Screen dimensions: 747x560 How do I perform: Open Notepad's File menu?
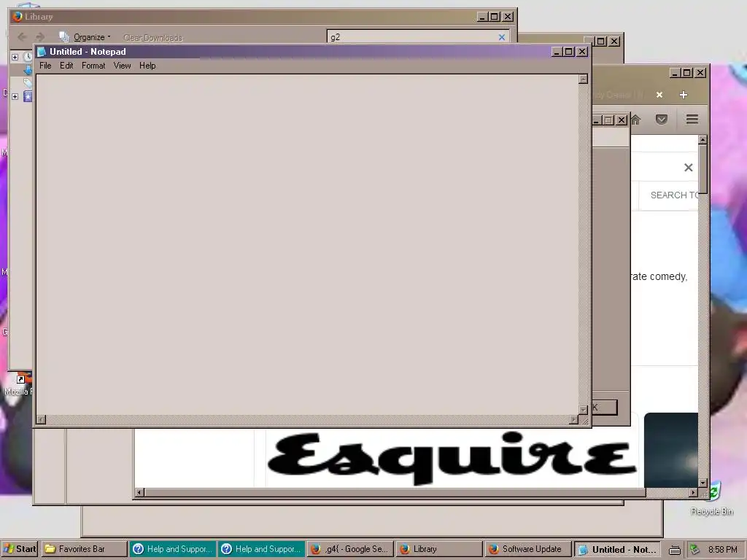(x=45, y=66)
